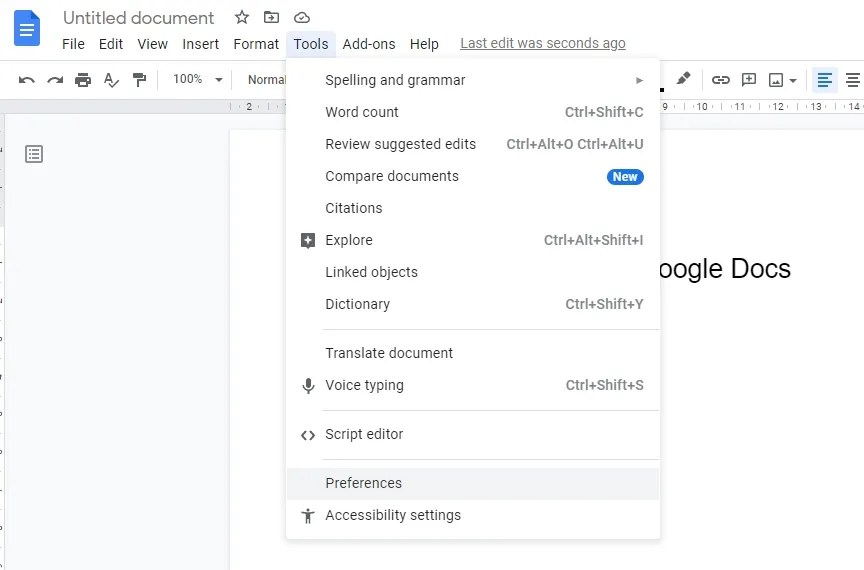Click the move to folder icon
864x570 pixels.
(271, 18)
